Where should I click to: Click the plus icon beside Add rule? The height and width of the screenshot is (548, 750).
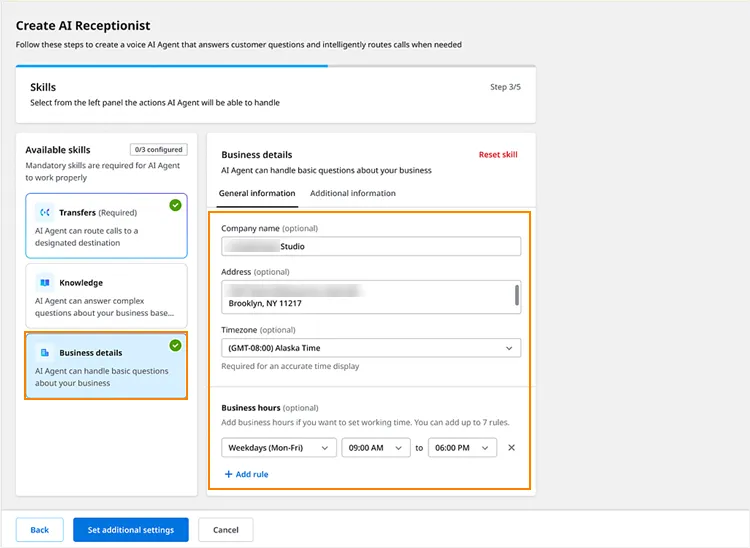[x=229, y=474]
